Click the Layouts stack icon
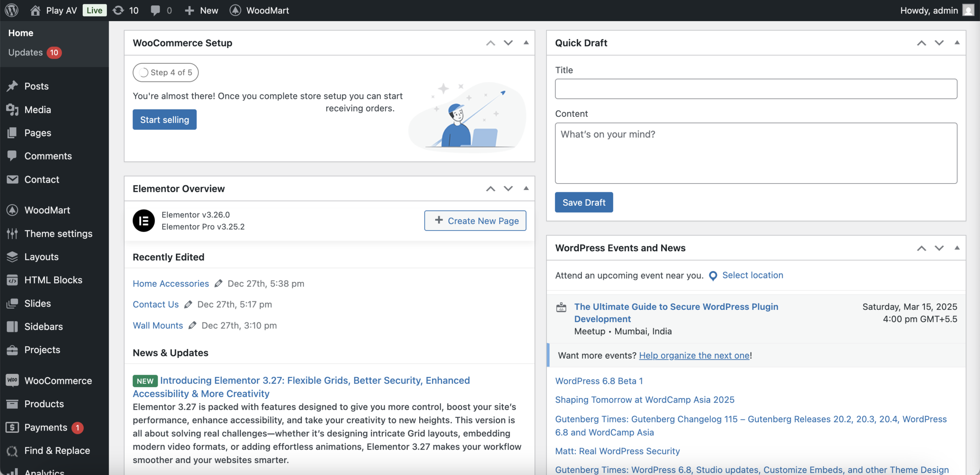Image resolution: width=980 pixels, height=475 pixels. coord(12,257)
